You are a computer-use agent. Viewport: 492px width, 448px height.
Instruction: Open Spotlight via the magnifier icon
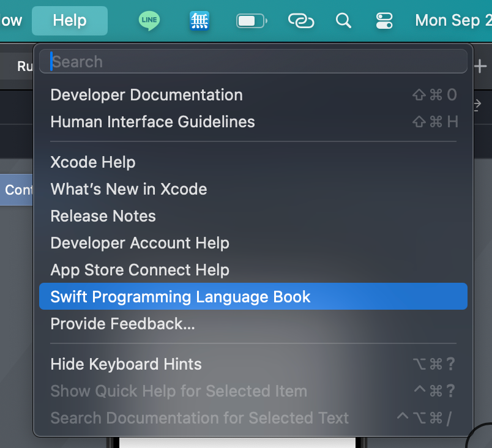pyautogui.click(x=343, y=20)
